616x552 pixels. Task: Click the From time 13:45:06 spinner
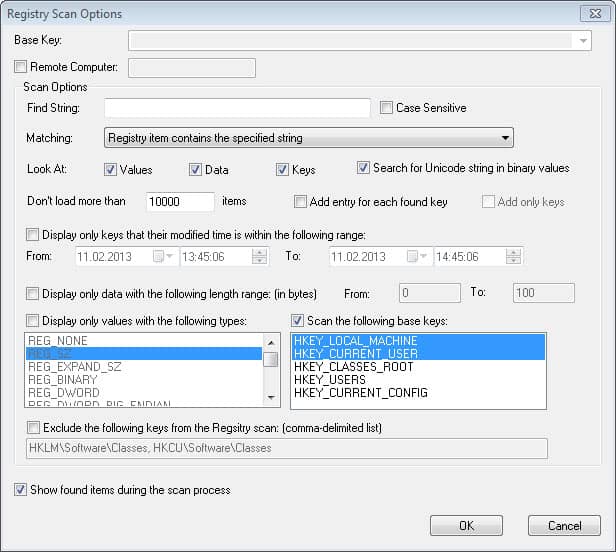coord(259,257)
